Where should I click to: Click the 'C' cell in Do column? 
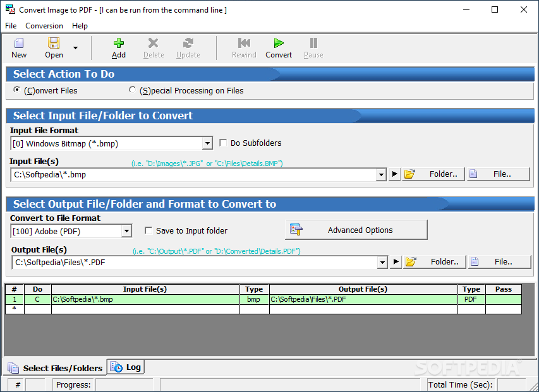[x=37, y=299]
